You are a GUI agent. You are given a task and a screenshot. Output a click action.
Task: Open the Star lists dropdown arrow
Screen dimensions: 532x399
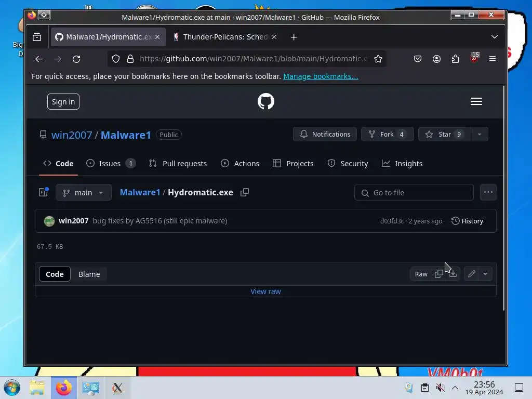tap(480, 135)
